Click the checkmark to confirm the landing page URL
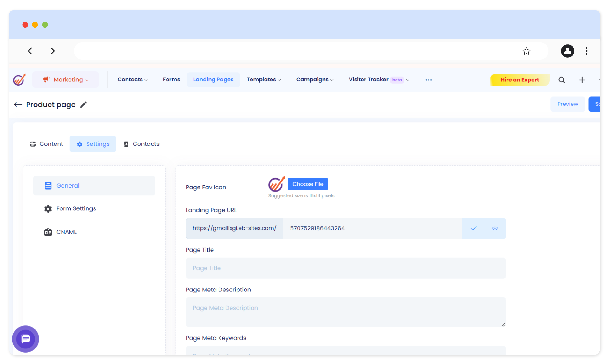 pyautogui.click(x=473, y=228)
